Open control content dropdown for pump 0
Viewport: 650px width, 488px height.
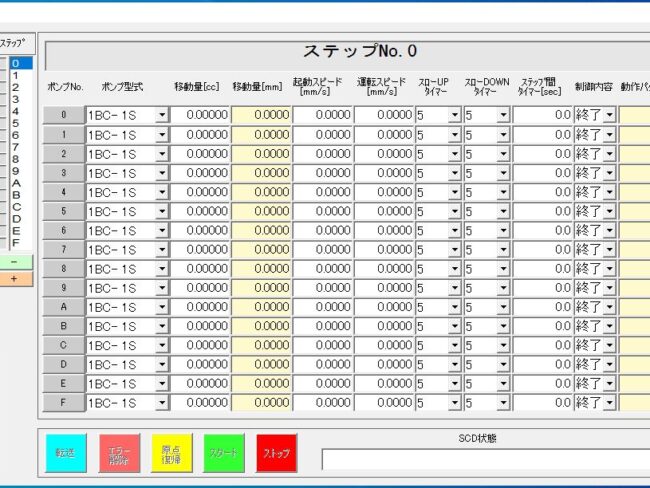click(x=609, y=115)
